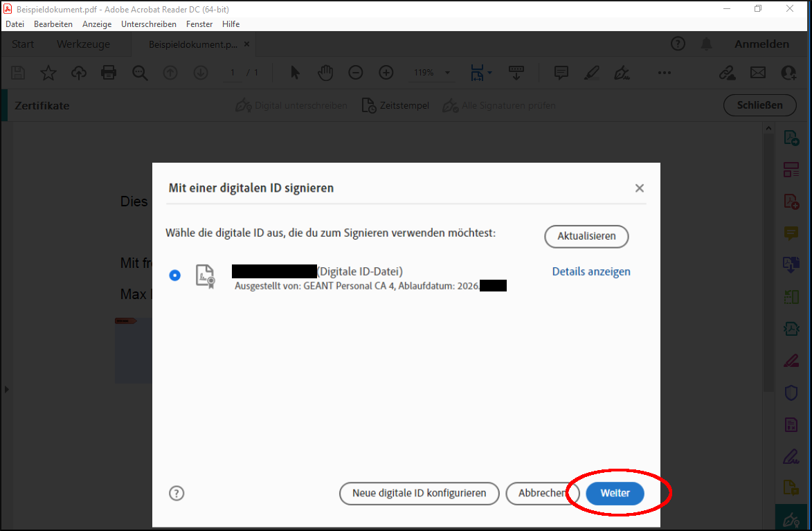Select the Hand pan tool
812x531 pixels.
pyautogui.click(x=325, y=73)
